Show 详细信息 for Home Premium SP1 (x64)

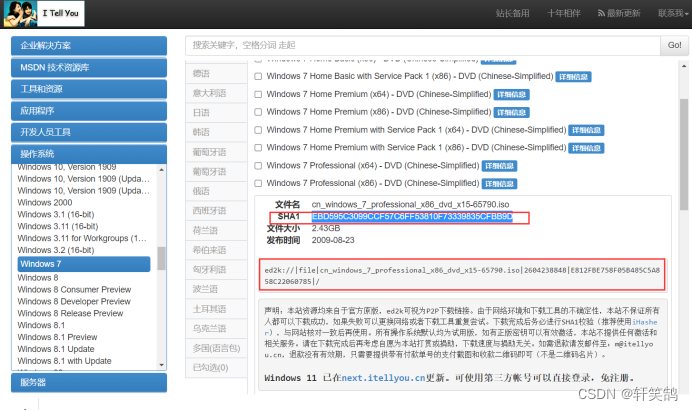(586, 130)
